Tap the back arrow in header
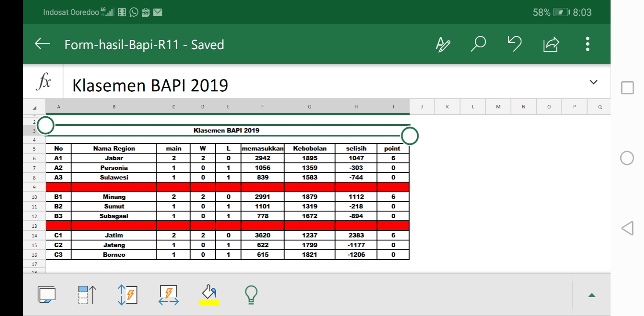644x316 pixels. pos(42,44)
